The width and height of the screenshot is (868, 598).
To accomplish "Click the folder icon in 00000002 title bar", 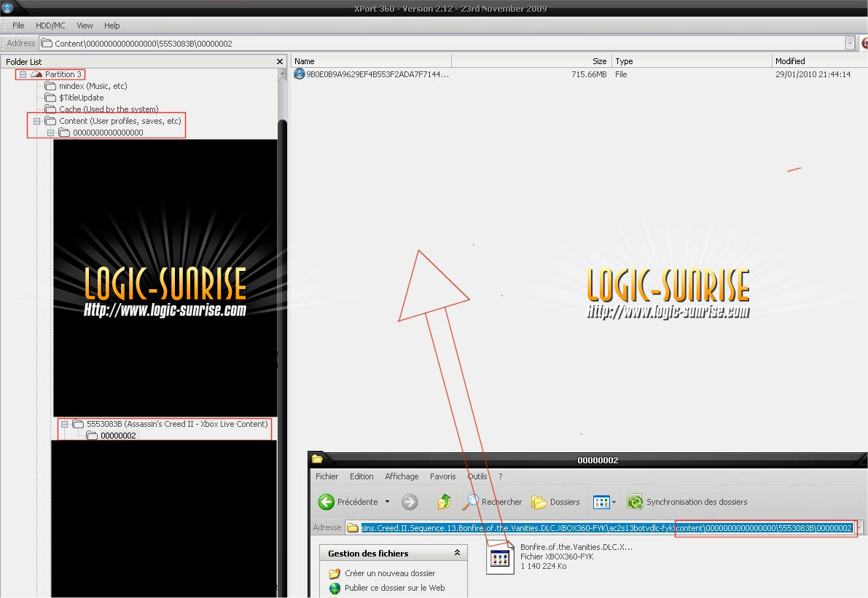I will (317, 459).
